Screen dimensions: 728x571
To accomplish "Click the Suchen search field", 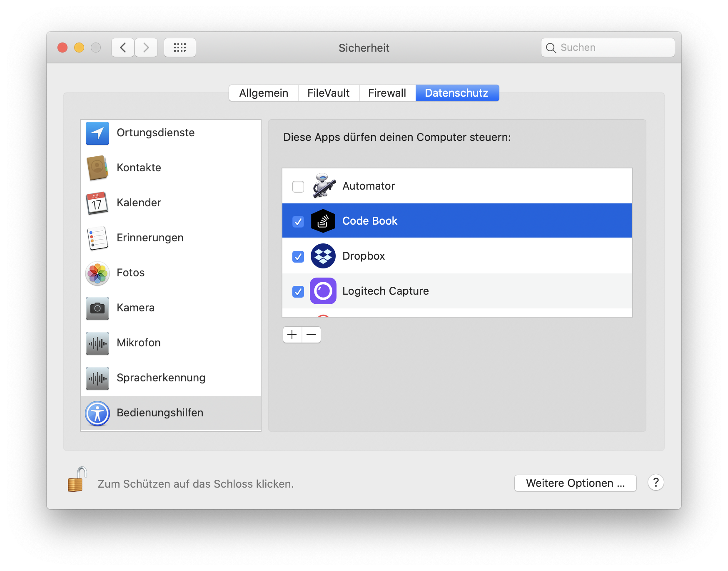I will tap(612, 48).
